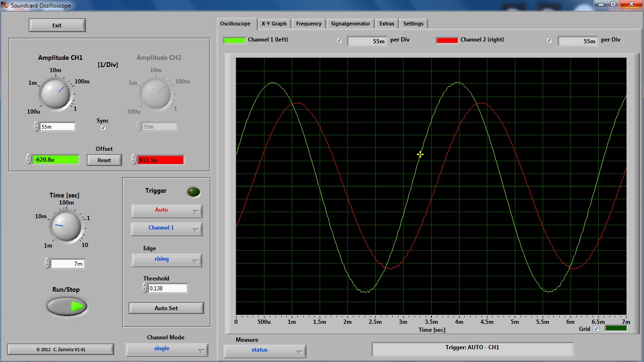Click the red Channel 2 color swatch
644x362 pixels.
[x=446, y=40]
